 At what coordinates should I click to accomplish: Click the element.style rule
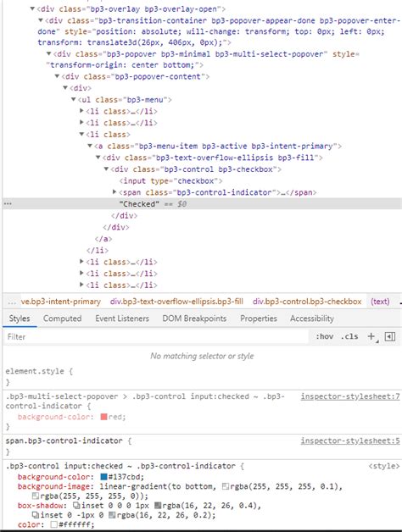(x=39, y=371)
